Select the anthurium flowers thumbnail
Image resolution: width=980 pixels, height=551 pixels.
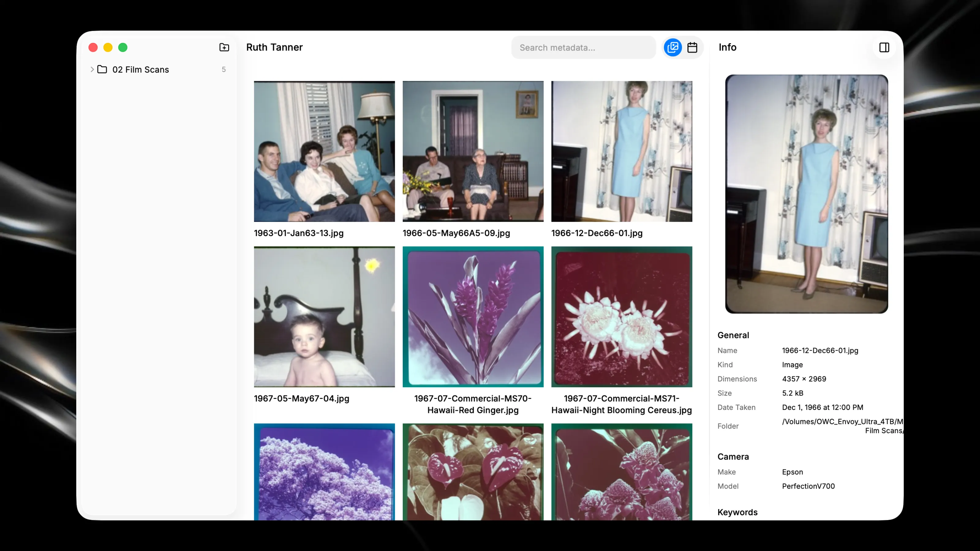click(x=473, y=471)
